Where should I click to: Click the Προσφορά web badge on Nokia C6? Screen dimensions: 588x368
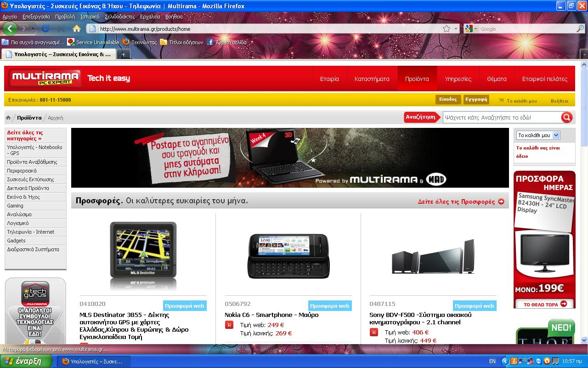coord(330,306)
